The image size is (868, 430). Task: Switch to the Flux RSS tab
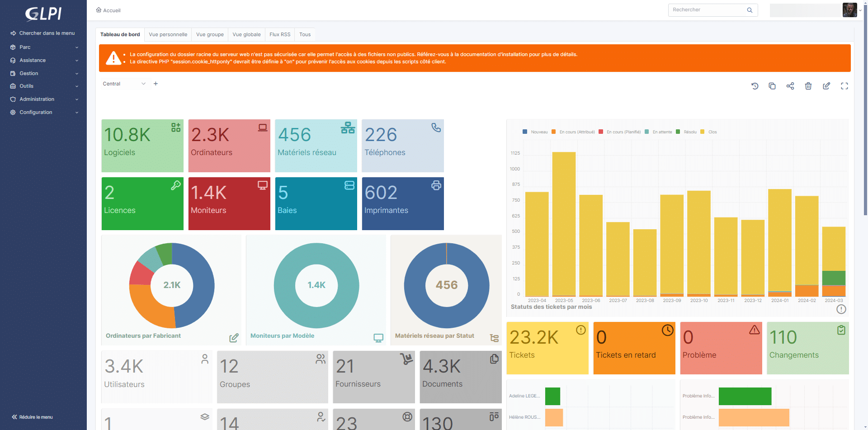[280, 34]
